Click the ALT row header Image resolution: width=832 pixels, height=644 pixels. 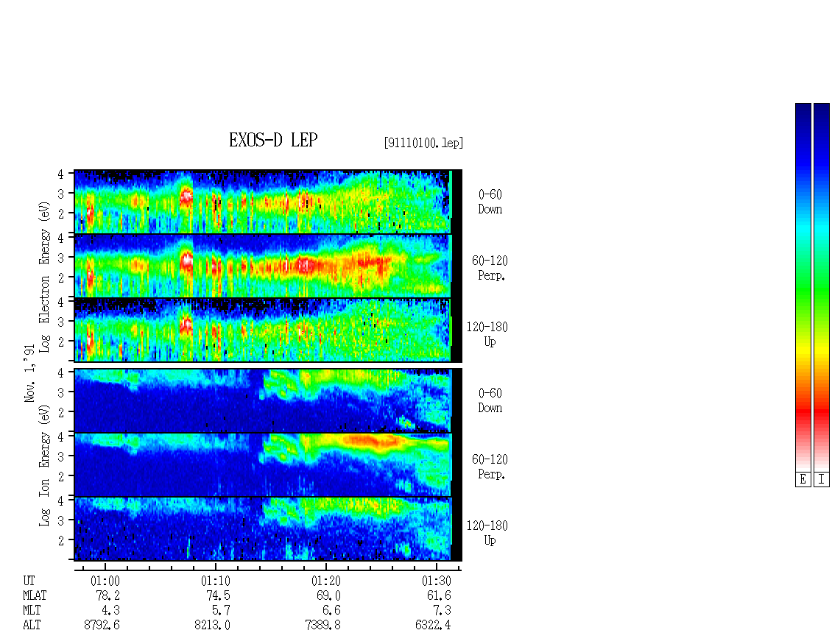pos(32,625)
